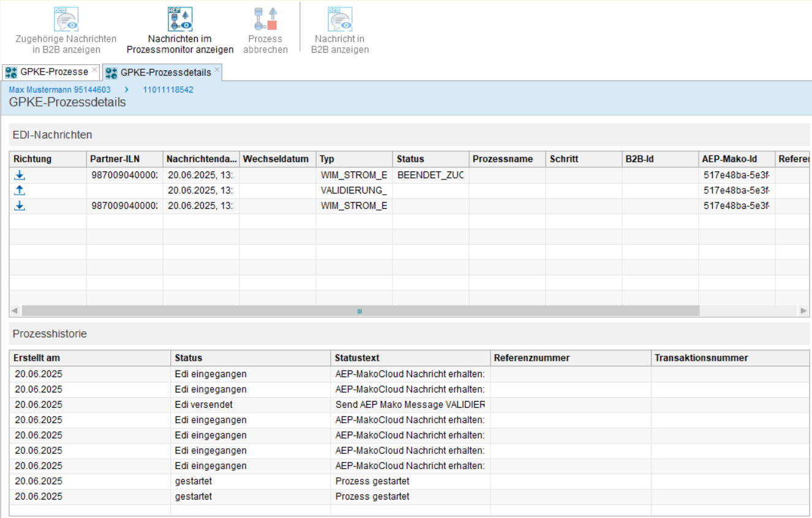Click the download arrow in BEENDET_ZUC row

point(20,175)
